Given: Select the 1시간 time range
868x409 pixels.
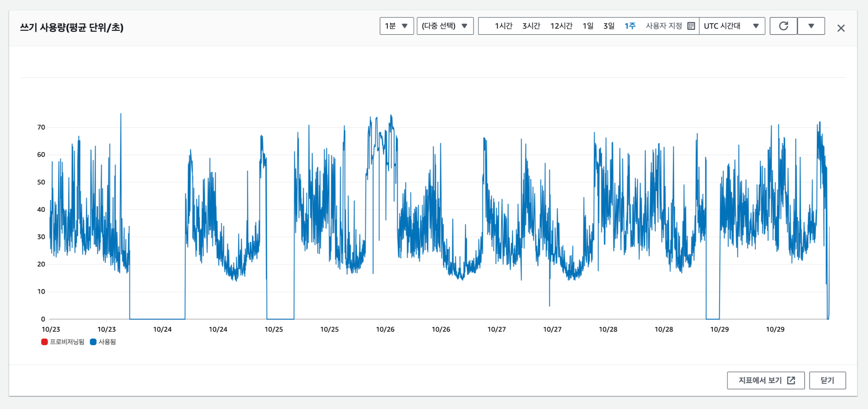Looking at the screenshot, I should click(503, 26).
